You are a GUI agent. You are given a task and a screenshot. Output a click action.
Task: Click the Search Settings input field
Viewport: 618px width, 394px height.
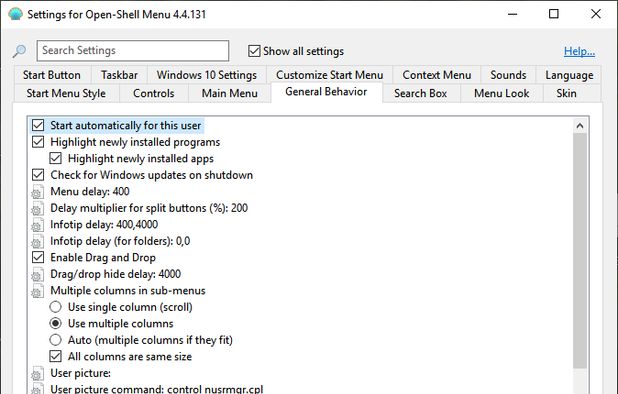(x=133, y=50)
